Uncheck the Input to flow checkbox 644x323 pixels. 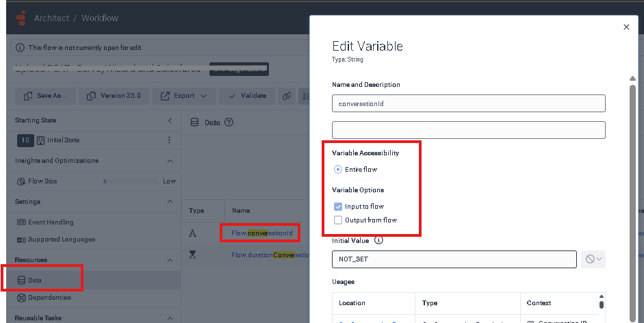337,206
